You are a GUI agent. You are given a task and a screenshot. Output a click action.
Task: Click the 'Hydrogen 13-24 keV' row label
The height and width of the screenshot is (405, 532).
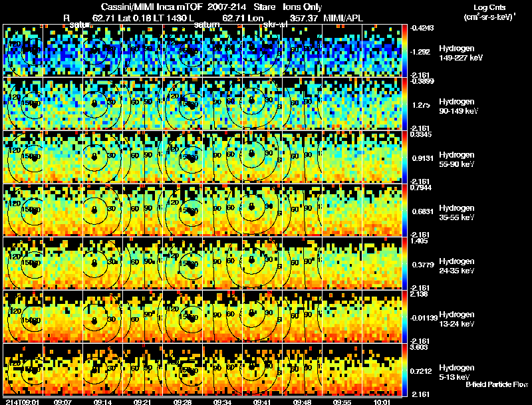tap(456, 319)
